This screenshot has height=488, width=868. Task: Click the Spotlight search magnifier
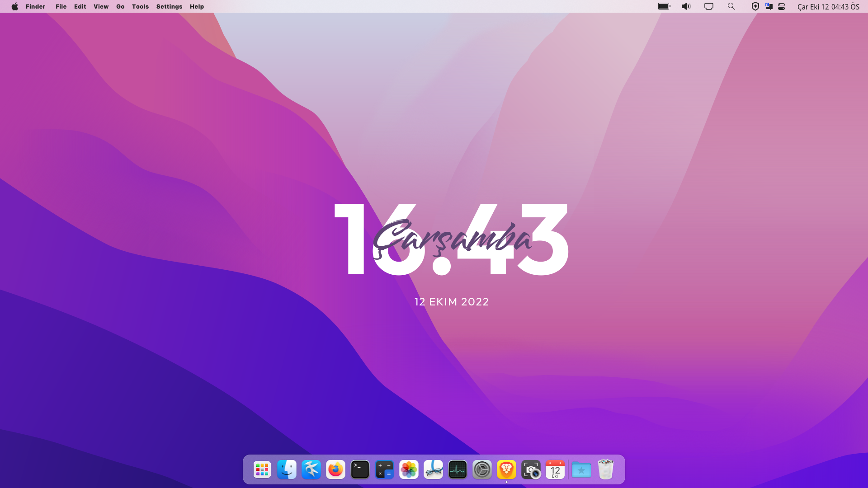pyautogui.click(x=731, y=6)
